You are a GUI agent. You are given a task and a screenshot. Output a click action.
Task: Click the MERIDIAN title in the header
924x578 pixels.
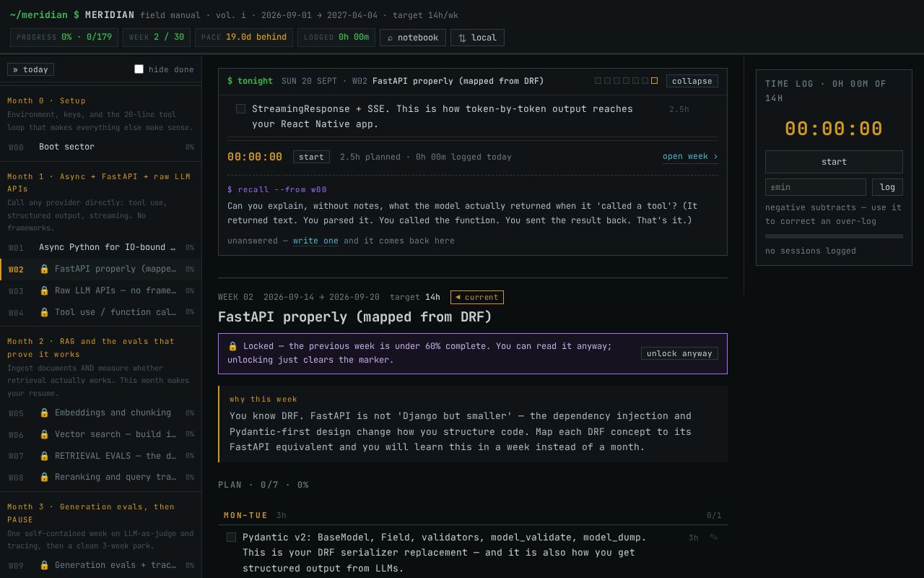pyautogui.click(x=110, y=15)
